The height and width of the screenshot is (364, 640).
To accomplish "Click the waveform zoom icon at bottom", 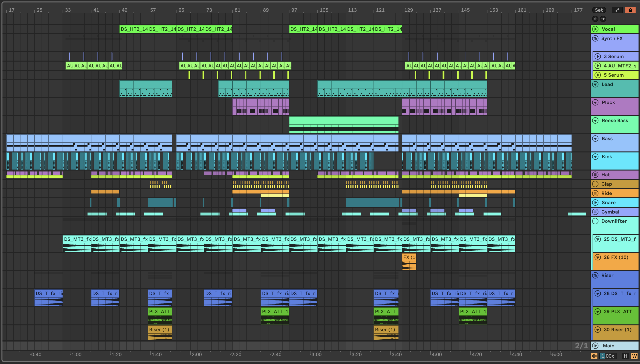I will coord(594,356).
